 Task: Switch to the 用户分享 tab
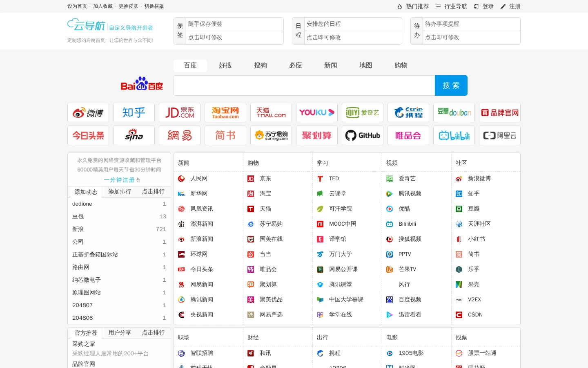120,332
